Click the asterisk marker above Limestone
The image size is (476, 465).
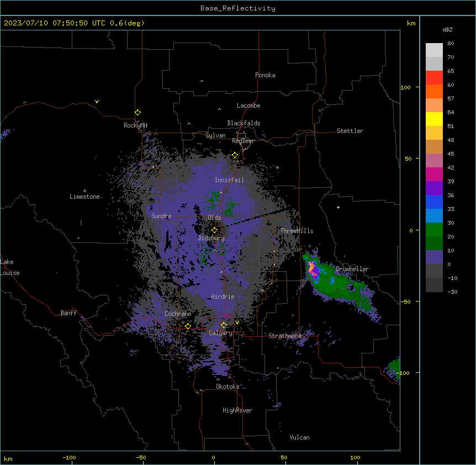(84, 191)
